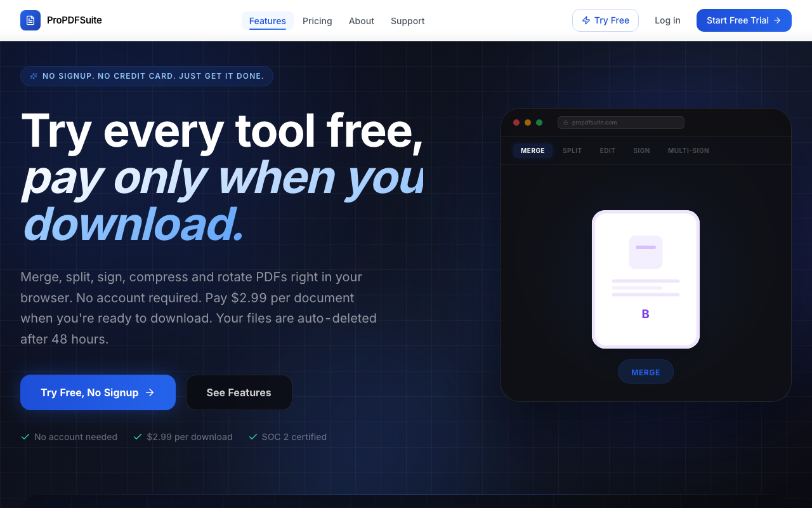Open the Support page from the navigation
Image resolution: width=812 pixels, height=508 pixels.
click(x=407, y=21)
